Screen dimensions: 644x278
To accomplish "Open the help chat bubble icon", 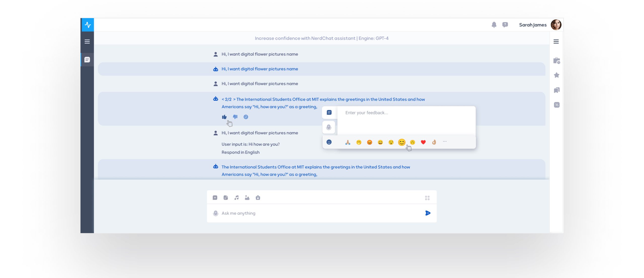I will point(505,25).
